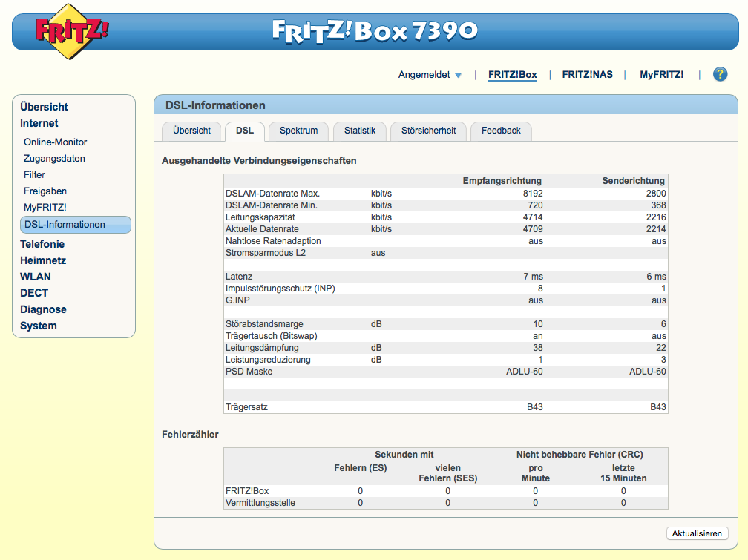The image size is (748, 560).
Task: Open the FRITZ!NAS link
Action: pyautogui.click(x=587, y=75)
